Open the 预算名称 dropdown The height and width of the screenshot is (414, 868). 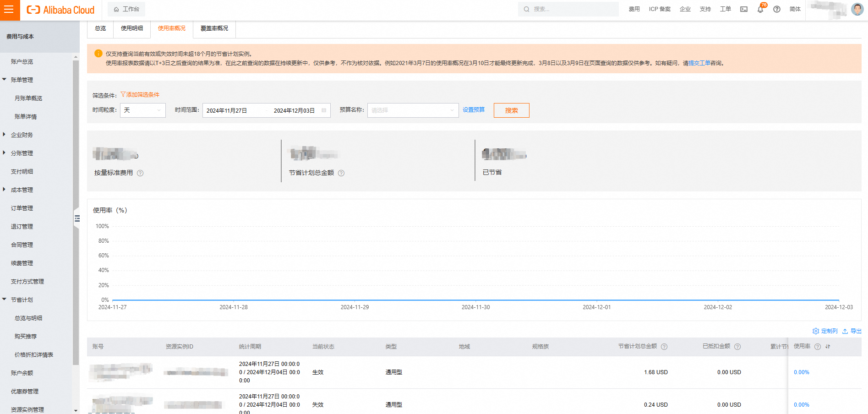coord(413,110)
